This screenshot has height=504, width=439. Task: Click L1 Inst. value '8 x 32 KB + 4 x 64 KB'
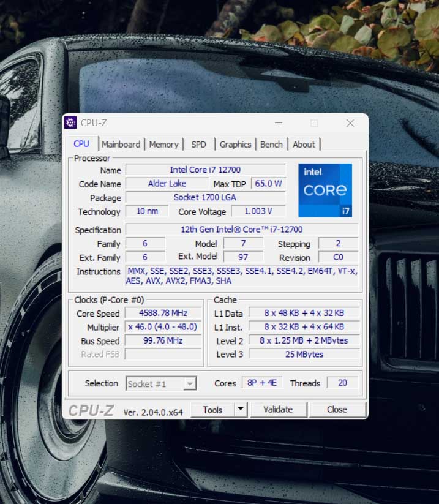point(304,327)
